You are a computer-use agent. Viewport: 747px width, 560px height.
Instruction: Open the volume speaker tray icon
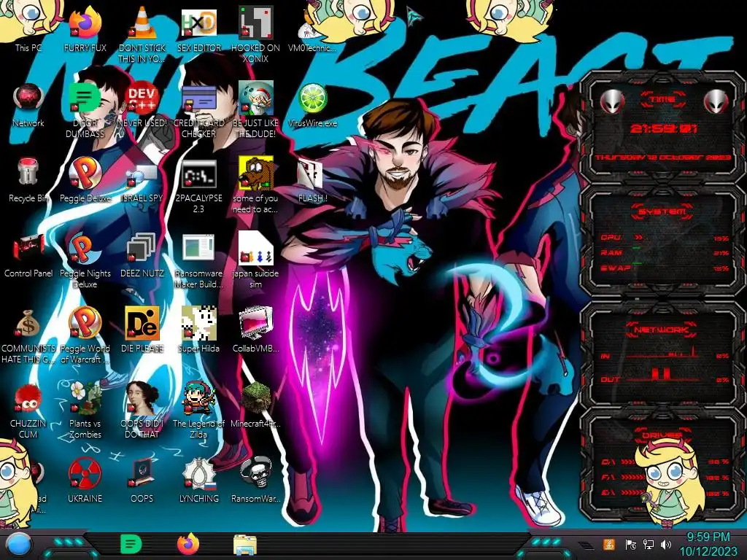tap(666, 544)
